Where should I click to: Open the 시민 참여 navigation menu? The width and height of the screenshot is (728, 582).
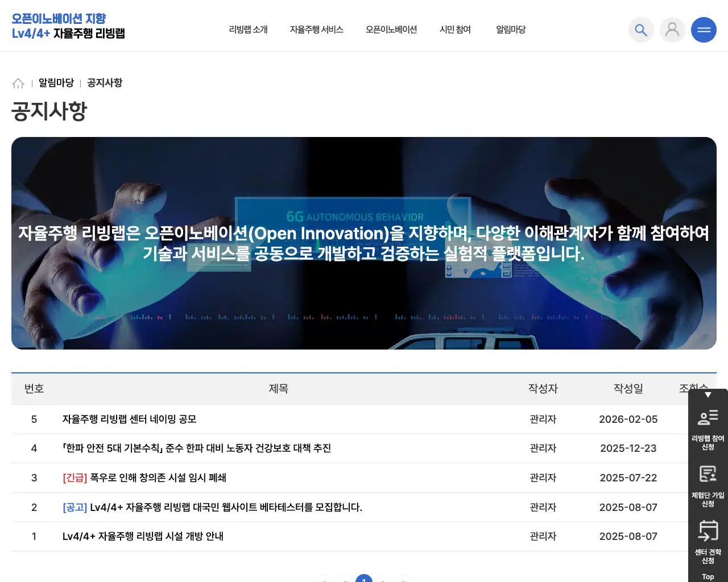(x=456, y=30)
